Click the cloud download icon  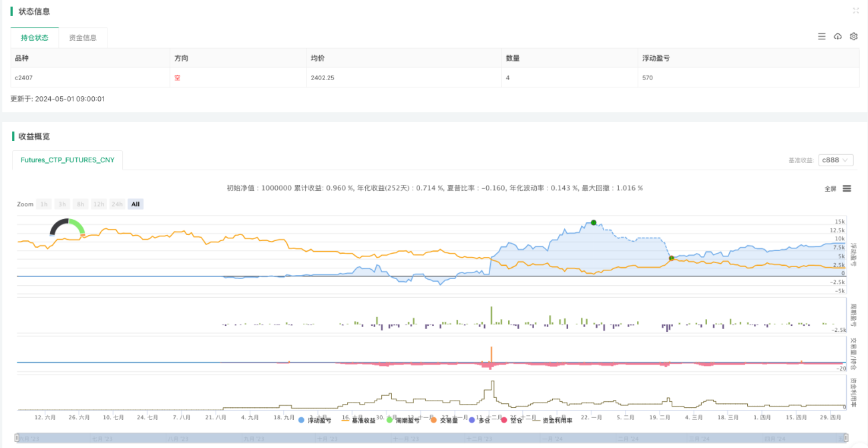coord(838,37)
